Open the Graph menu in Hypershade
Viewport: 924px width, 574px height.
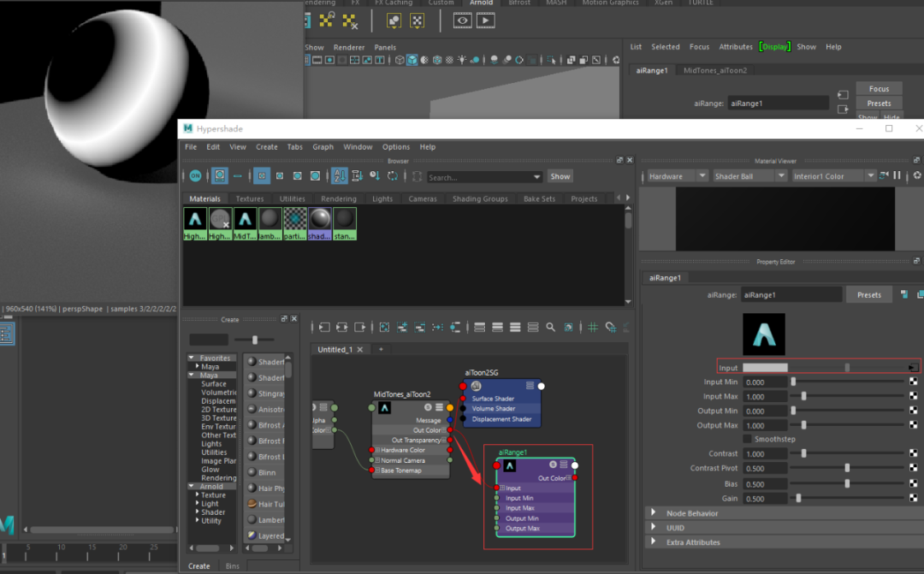pyautogui.click(x=323, y=147)
